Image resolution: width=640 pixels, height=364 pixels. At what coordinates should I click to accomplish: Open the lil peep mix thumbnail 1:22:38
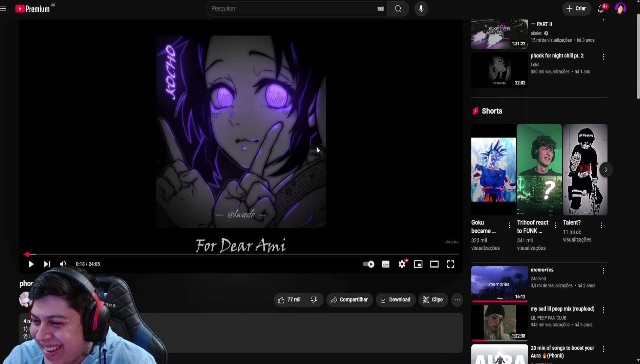tap(499, 323)
